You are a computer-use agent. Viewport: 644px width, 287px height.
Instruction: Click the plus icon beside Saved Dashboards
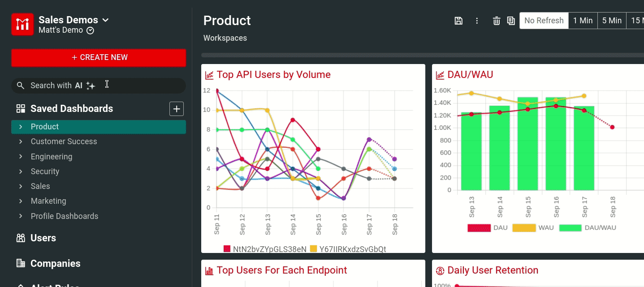point(177,109)
